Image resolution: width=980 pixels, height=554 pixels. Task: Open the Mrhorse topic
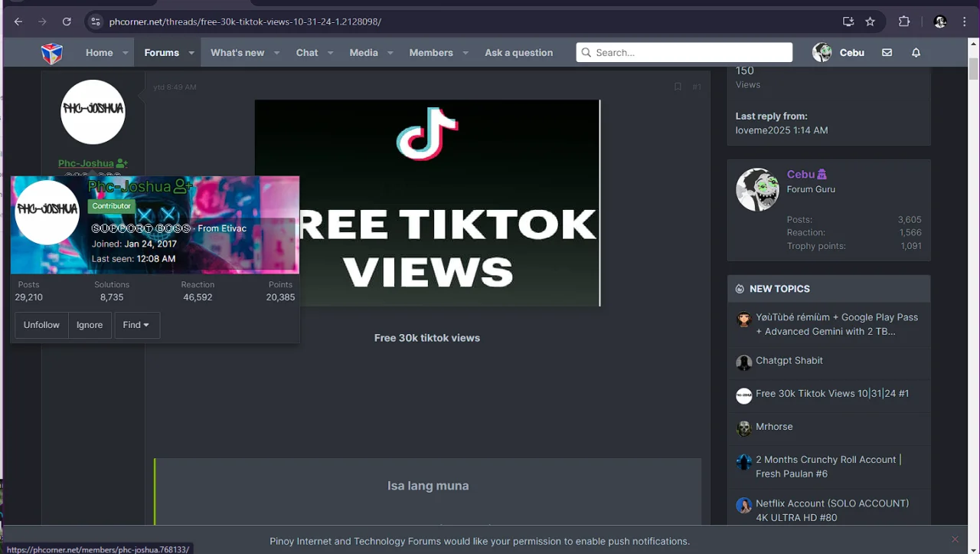pyautogui.click(x=774, y=426)
